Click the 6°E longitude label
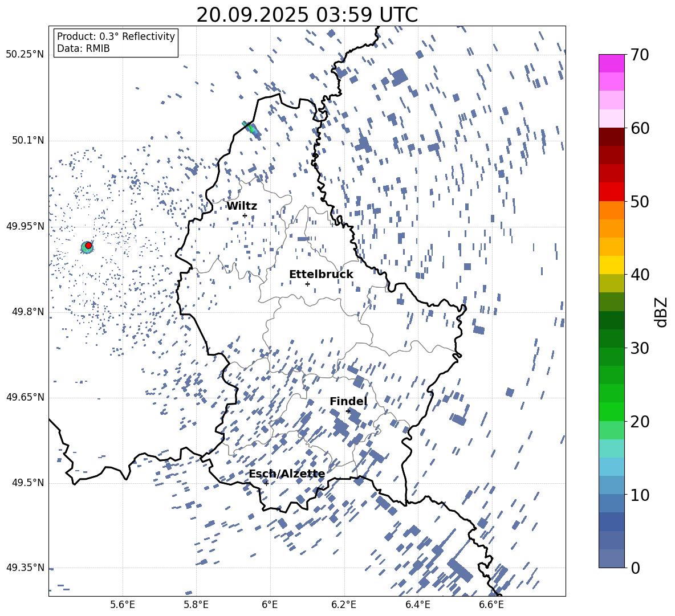 pyautogui.click(x=270, y=605)
